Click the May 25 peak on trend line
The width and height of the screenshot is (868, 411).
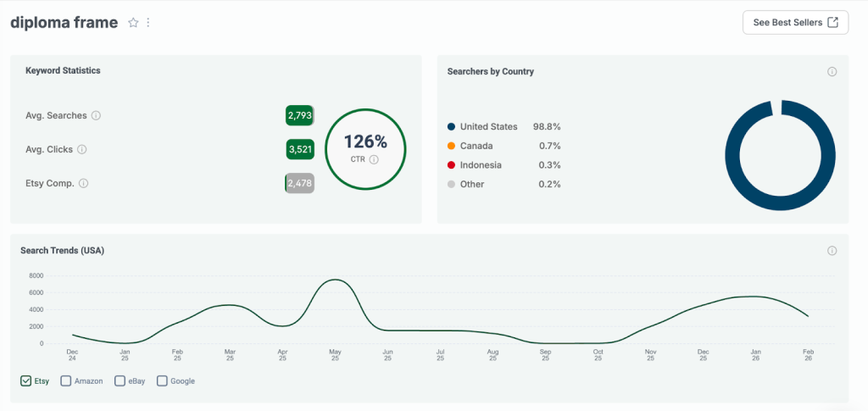(x=336, y=280)
